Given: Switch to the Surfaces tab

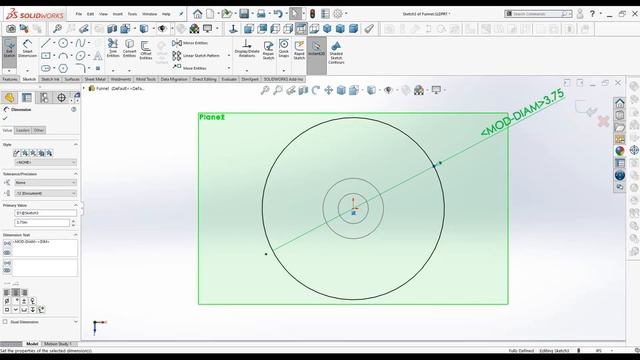Looking at the screenshot, I should click(72, 79).
